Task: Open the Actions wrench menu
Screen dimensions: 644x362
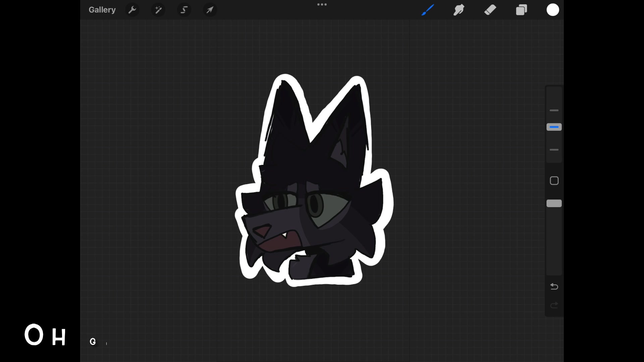Action: click(x=132, y=10)
